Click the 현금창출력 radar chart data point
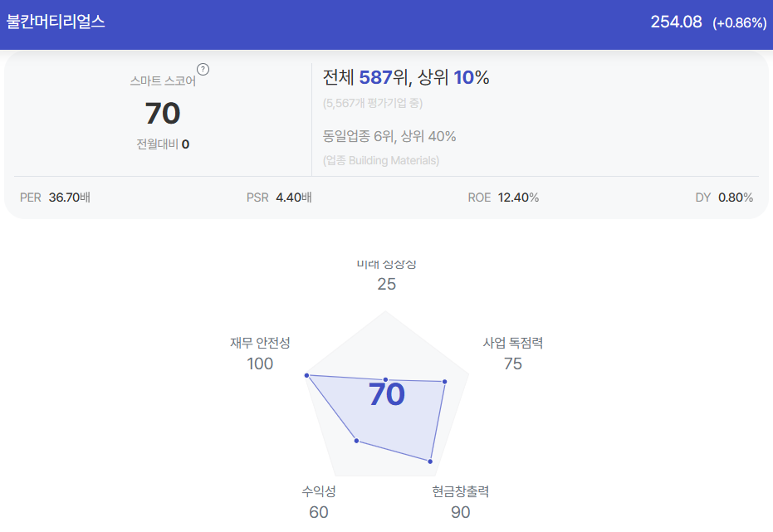 (x=430, y=461)
